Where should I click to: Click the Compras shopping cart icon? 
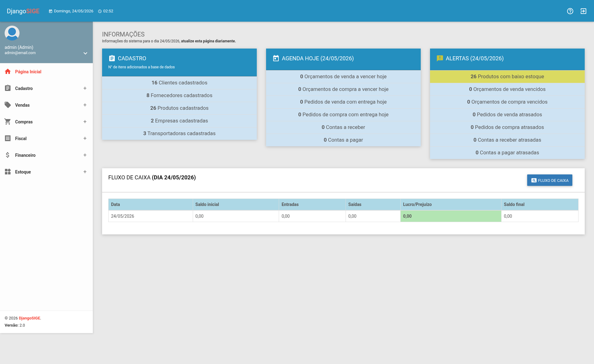click(x=8, y=122)
